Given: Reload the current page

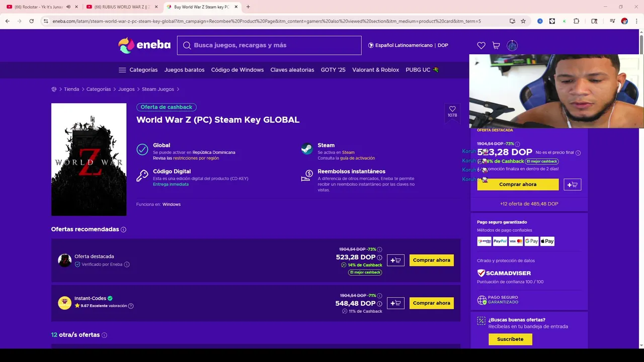Looking at the screenshot, I should tap(31, 21).
